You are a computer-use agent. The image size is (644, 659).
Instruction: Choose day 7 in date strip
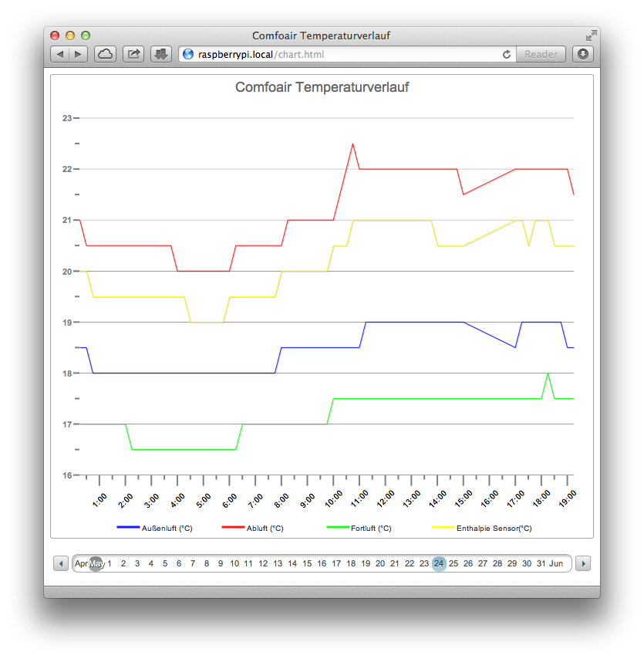(193, 563)
